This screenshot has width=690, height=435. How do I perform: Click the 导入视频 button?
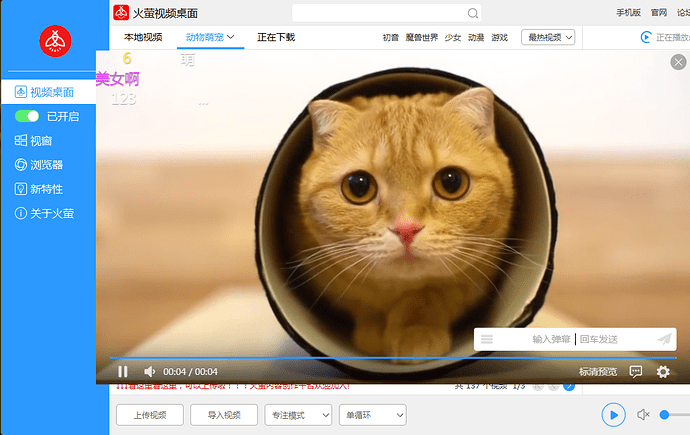224,415
